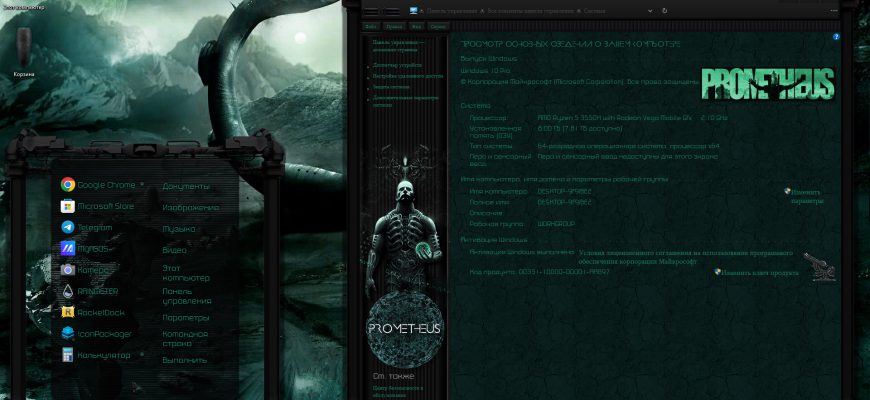The width and height of the screenshot is (870, 400).
Task: Open the Калькулятор app
Action: tap(95, 355)
